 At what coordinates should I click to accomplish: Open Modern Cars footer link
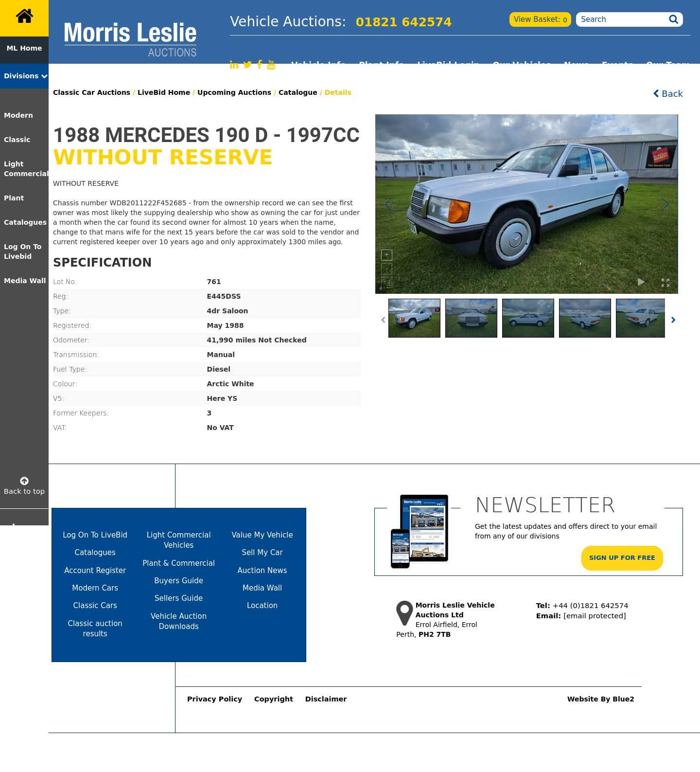(x=95, y=588)
